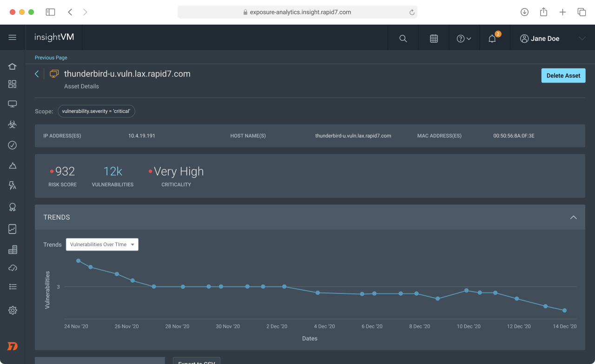Reload page using Safari refresh icon
595x364 pixels.
[x=411, y=13]
